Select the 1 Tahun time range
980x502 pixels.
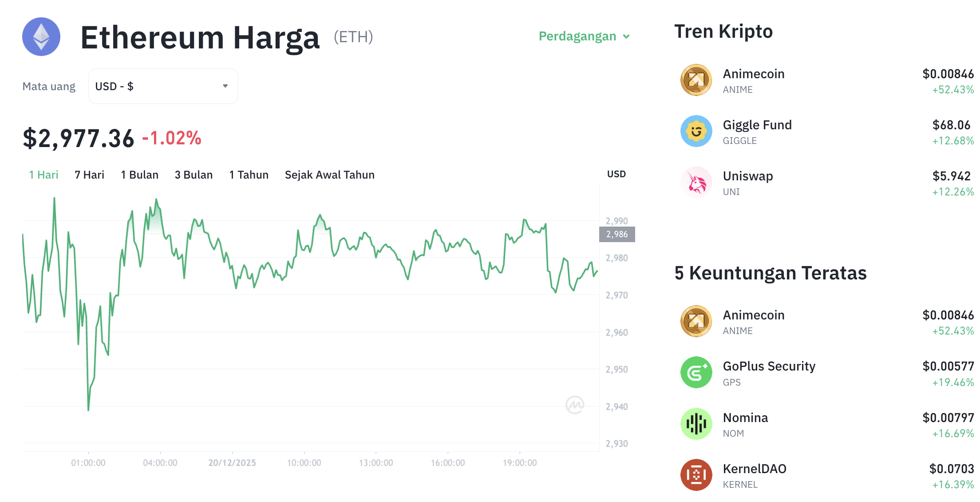pyautogui.click(x=249, y=175)
